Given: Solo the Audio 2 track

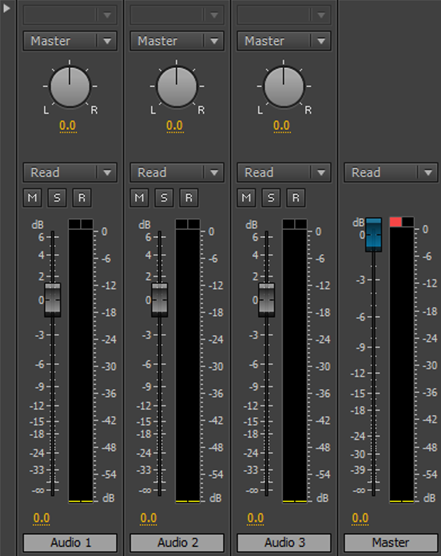Looking at the screenshot, I should (164, 198).
